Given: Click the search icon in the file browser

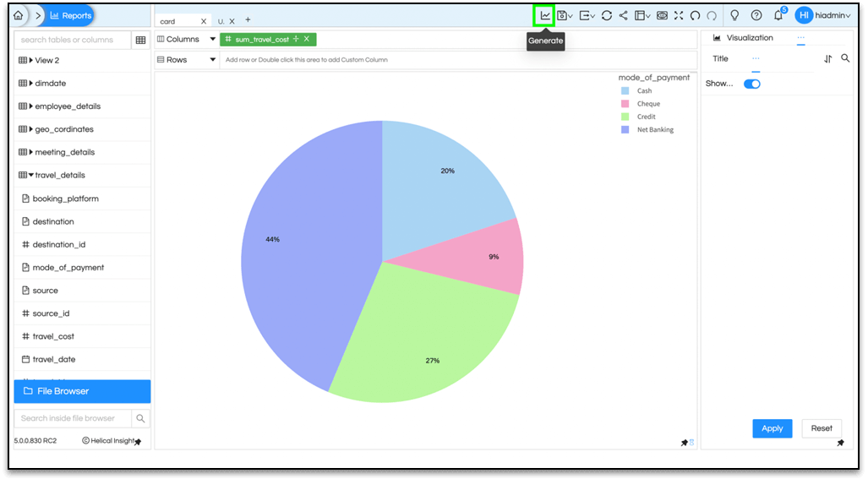Looking at the screenshot, I should [x=140, y=419].
